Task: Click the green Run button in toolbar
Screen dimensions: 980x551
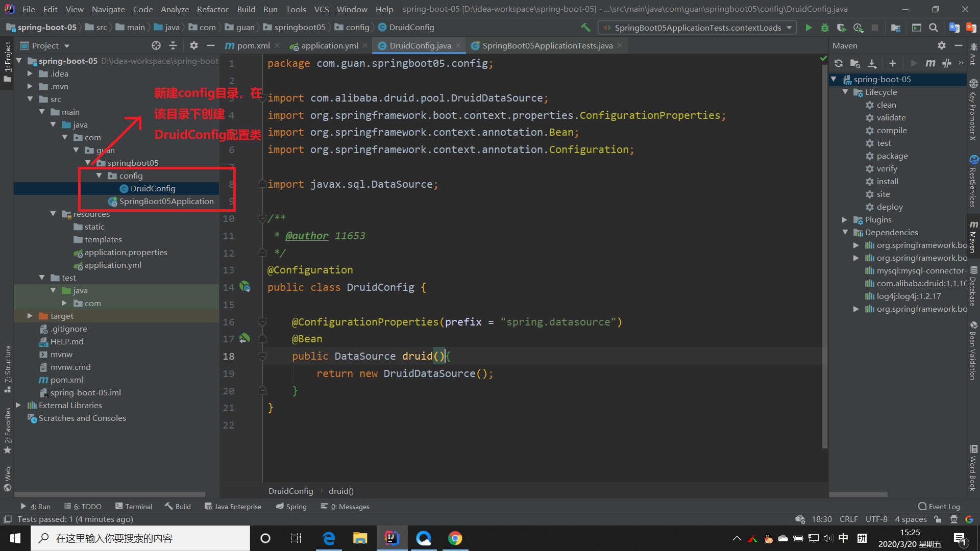Action: (808, 28)
